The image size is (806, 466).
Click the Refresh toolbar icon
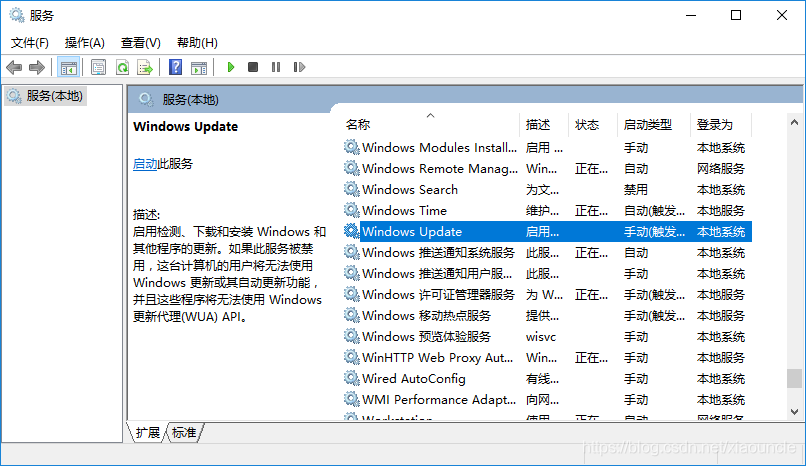122,67
